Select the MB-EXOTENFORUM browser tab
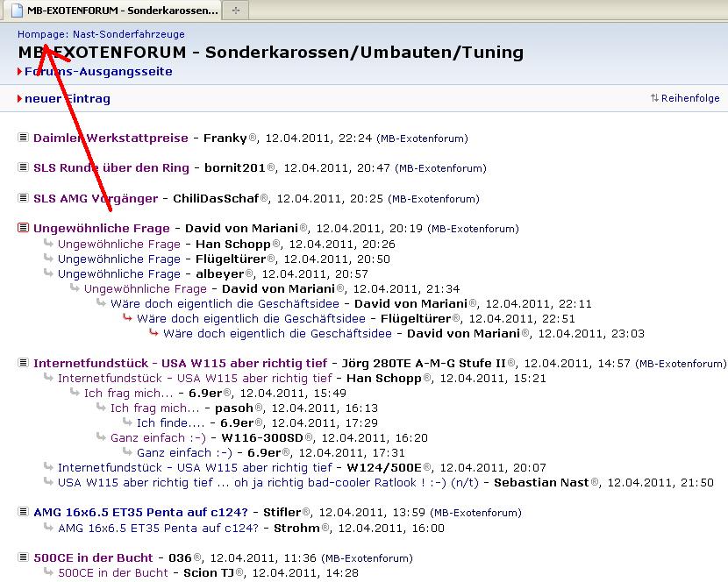Image resolution: width=728 pixels, height=582 pixels. 114,11
